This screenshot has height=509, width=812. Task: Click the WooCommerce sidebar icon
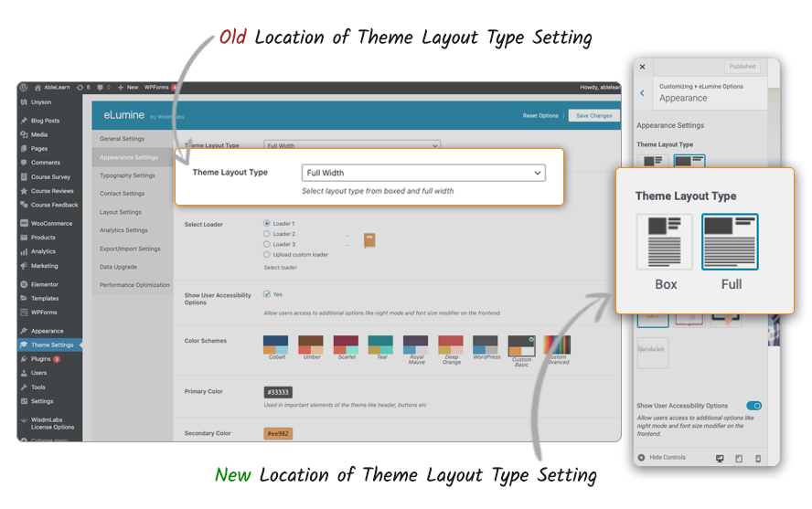coord(24,223)
